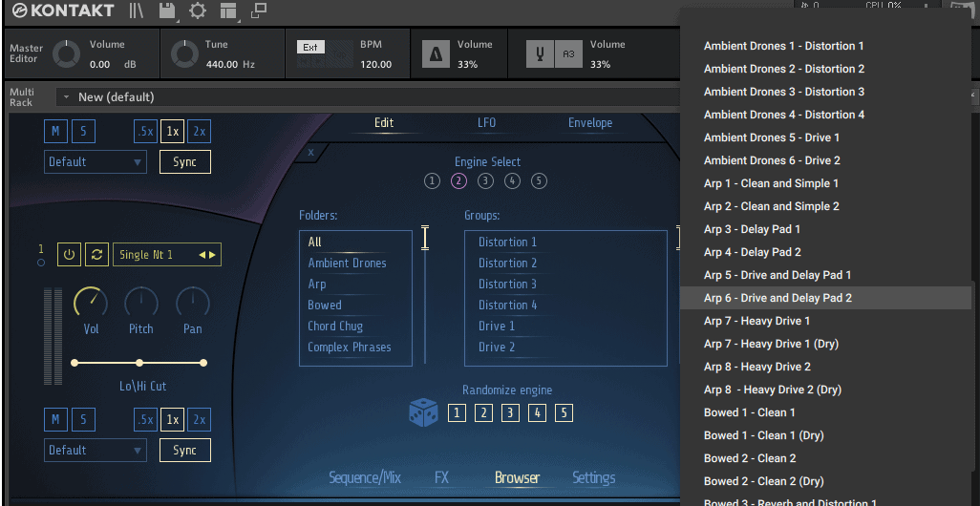The width and height of the screenshot is (980, 506).
Task: Click previous preset left arrow
Action: click(202, 255)
